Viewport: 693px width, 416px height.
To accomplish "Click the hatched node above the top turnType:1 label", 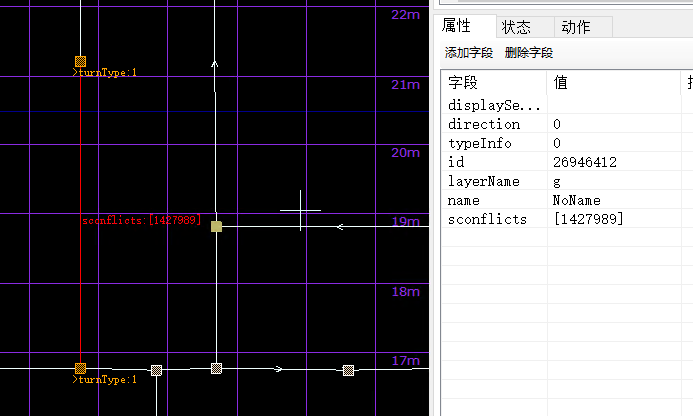I will pyautogui.click(x=80, y=61).
